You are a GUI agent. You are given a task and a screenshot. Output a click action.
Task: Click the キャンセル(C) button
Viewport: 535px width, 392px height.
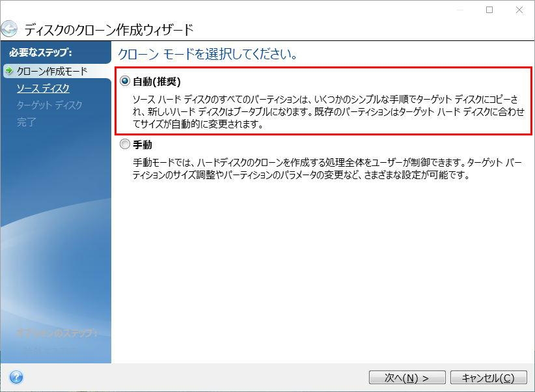(488, 378)
